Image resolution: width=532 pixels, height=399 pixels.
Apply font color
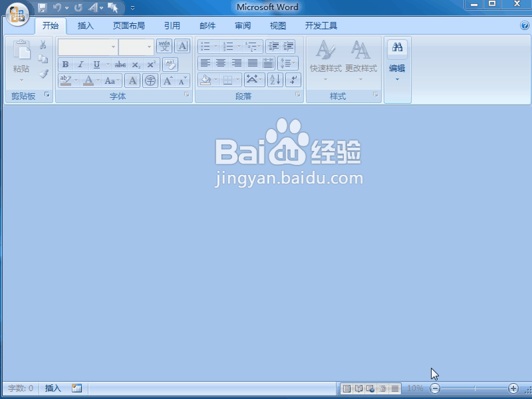tap(88, 80)
